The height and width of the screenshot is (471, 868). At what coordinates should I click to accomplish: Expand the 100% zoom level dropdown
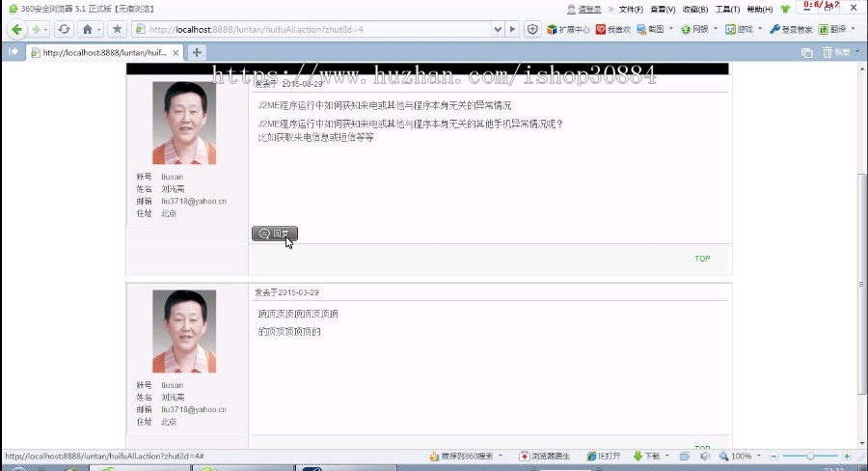758,456
